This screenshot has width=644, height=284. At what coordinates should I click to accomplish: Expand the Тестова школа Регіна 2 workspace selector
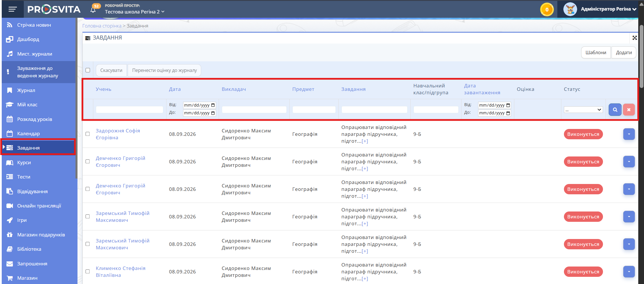tap(135, 12)
